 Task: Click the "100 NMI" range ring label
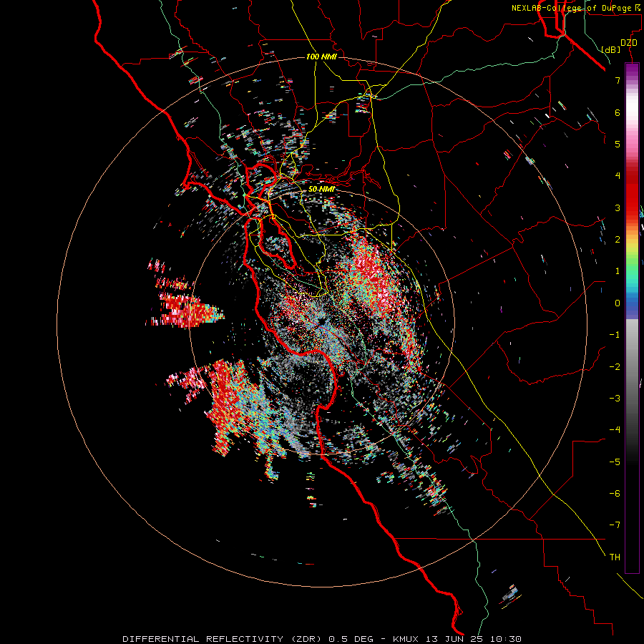pos(321,57)
